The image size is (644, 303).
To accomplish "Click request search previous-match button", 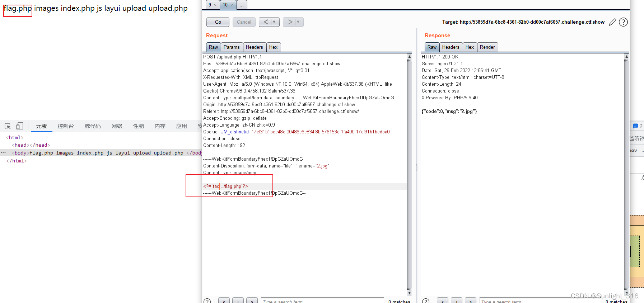I will pyautogui.click(x=224, y=301).
